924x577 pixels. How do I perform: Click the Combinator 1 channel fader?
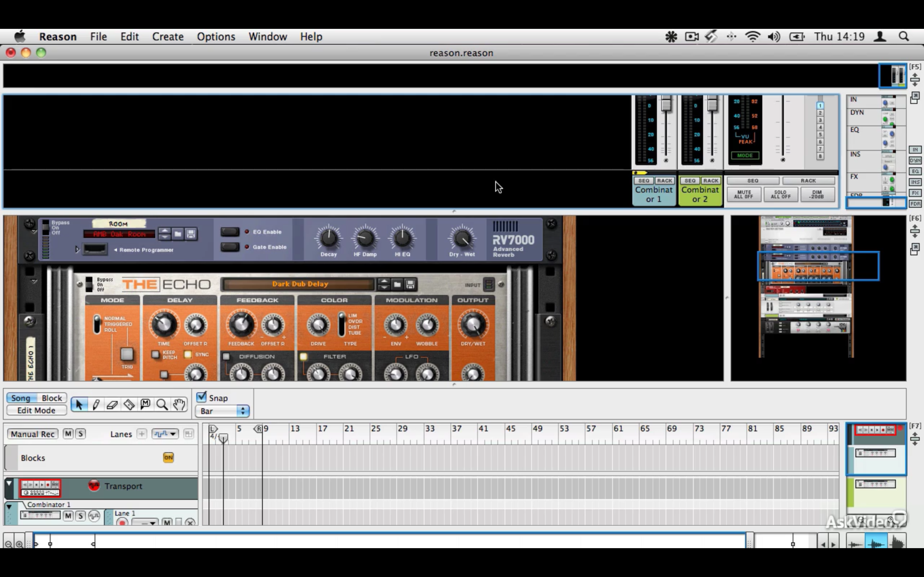[x=666, y=105]
